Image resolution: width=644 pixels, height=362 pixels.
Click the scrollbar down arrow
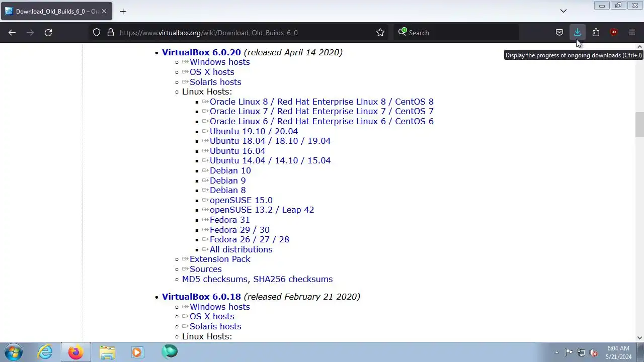(x=639, y=338)
